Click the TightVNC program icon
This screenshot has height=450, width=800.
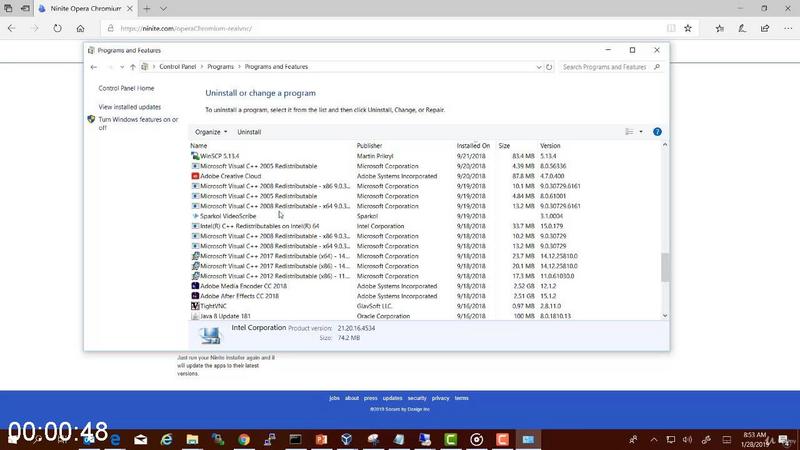click(195, 306)
